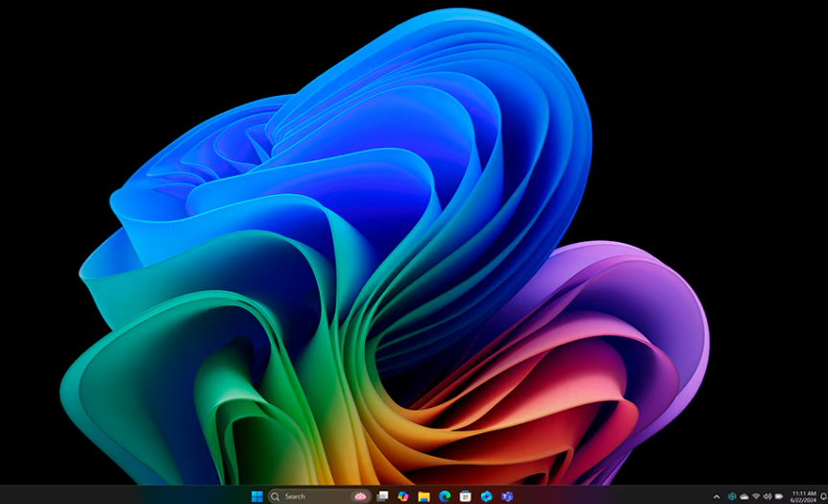828x504 pixels.
Task: Click the volume speaker icon
Action: point(767,496)
